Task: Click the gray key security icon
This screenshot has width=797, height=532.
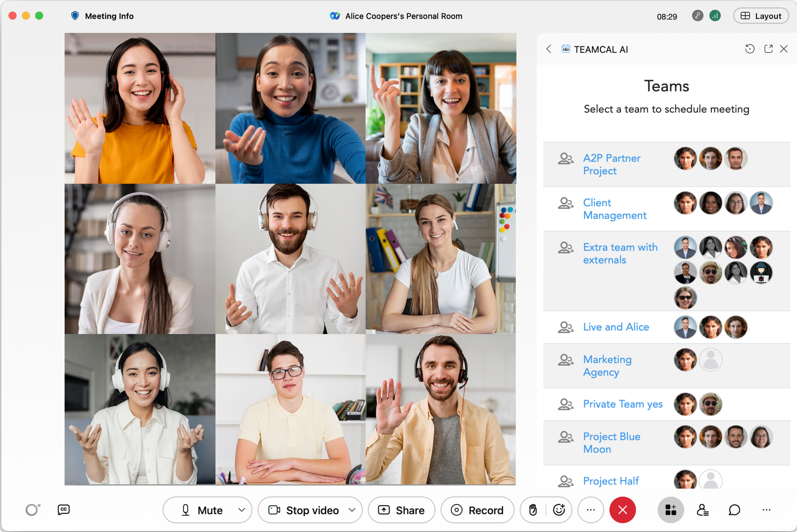Action: [x=697, y=16]
